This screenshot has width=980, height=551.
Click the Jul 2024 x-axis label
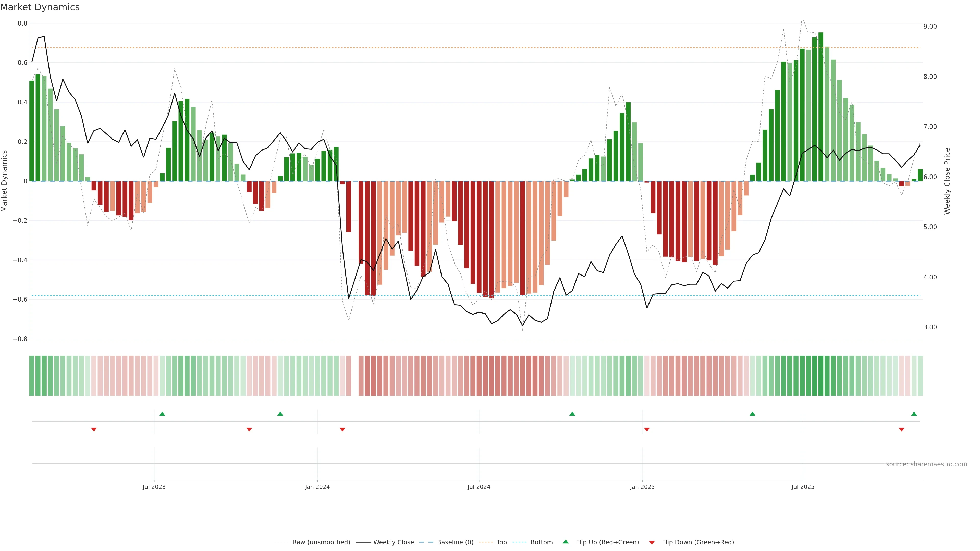(x=479, y=487)
